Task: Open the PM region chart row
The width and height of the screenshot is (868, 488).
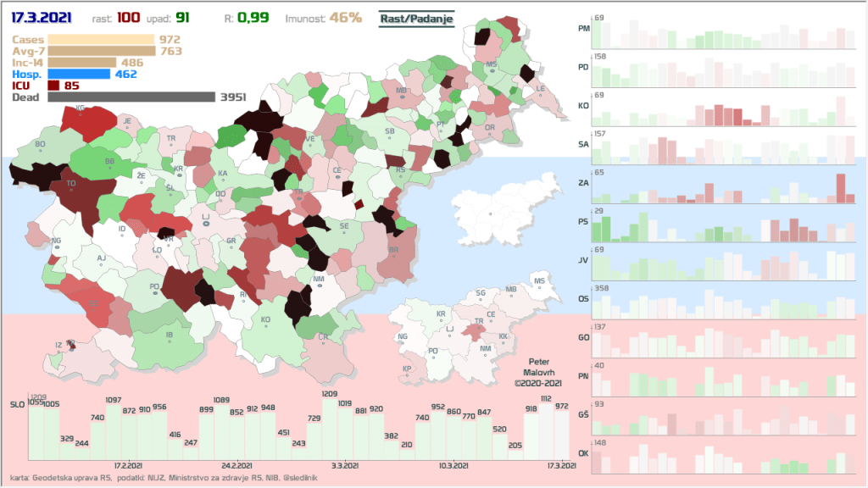Action: [x=719, y=32]
